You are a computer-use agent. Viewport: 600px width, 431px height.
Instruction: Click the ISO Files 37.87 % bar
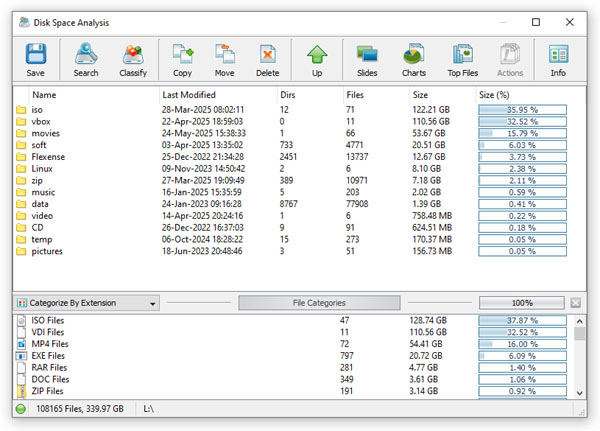coord(522,320)
